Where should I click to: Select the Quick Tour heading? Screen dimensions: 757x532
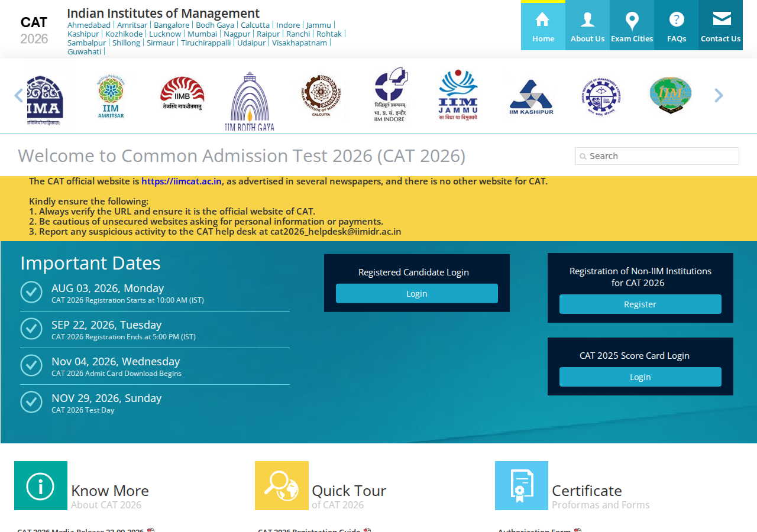pyautogui.click(x=349, y=491)
